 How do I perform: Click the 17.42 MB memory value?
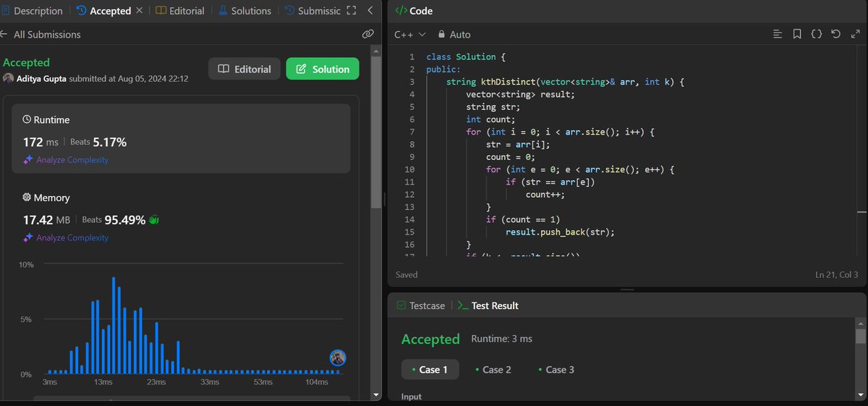click(x=47, y=219)
